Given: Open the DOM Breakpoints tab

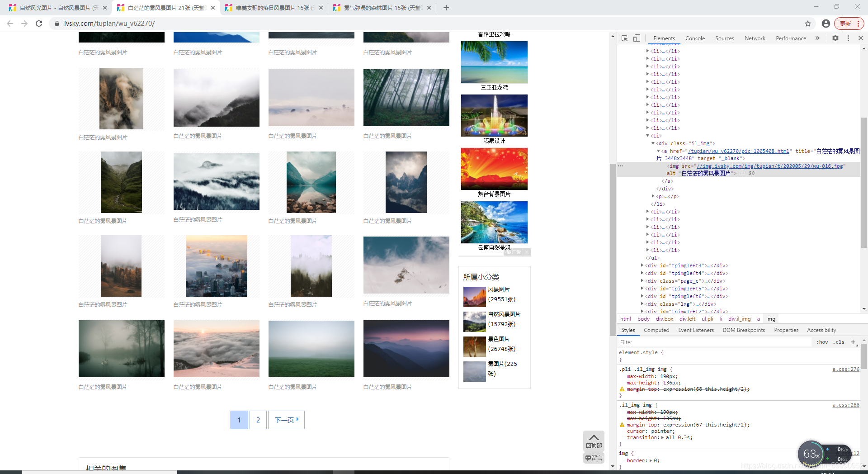Looking at the screenshot, I should 744,330.
